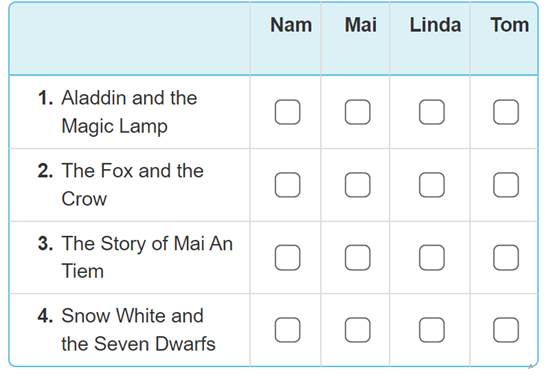Select Linda's box for Snow White and the Seven Dwarfs

click(431, 330)
